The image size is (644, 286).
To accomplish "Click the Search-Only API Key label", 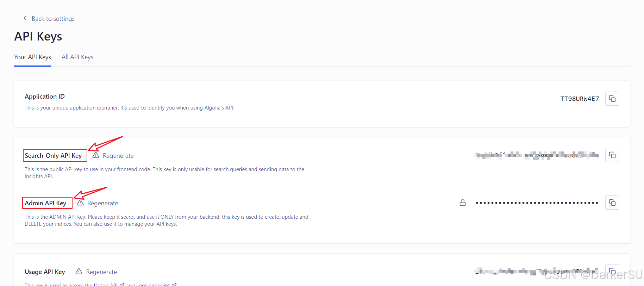I will pyautogui.click(x=53, y=156).
